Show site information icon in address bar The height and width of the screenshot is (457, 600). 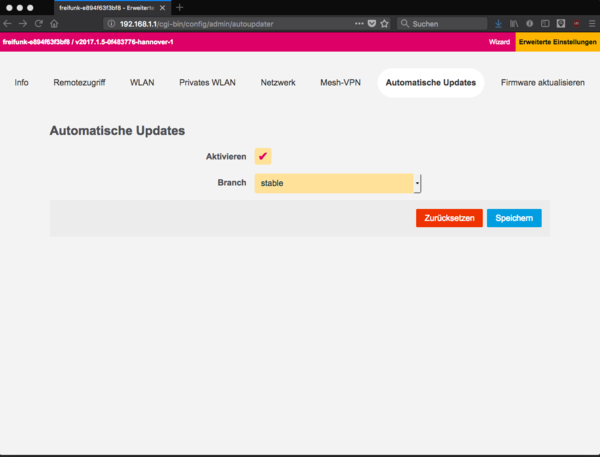[111, 24]
